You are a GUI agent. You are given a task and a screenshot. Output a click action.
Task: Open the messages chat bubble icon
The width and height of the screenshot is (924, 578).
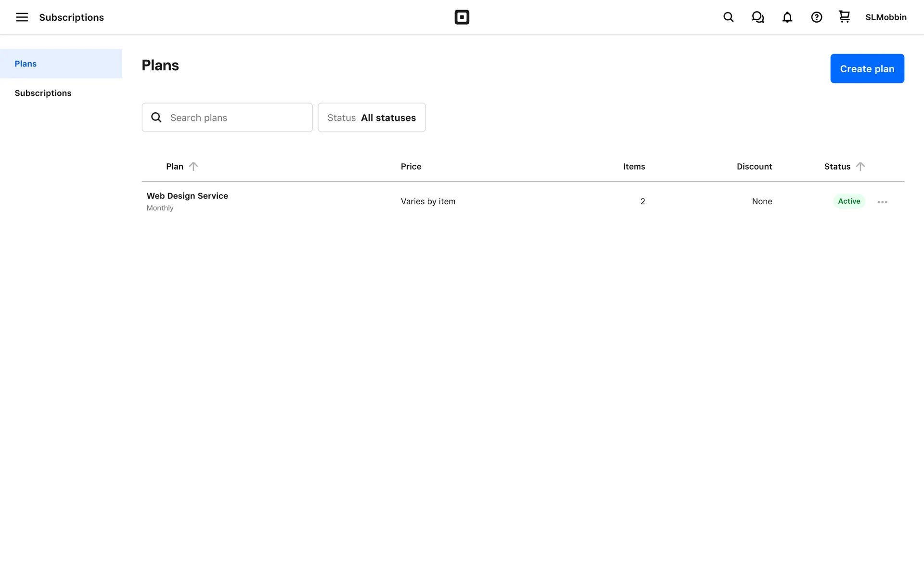click(x=757, y=17)
